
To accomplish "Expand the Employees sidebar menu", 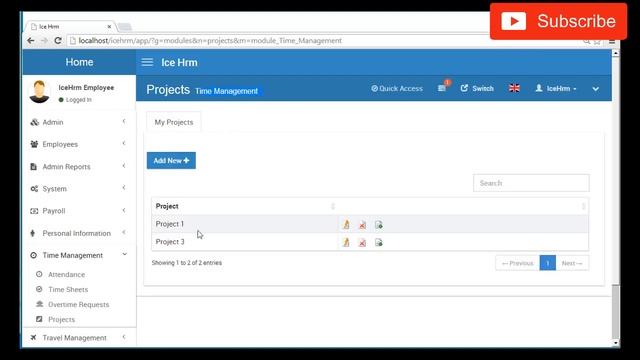I will coord(79,144).
